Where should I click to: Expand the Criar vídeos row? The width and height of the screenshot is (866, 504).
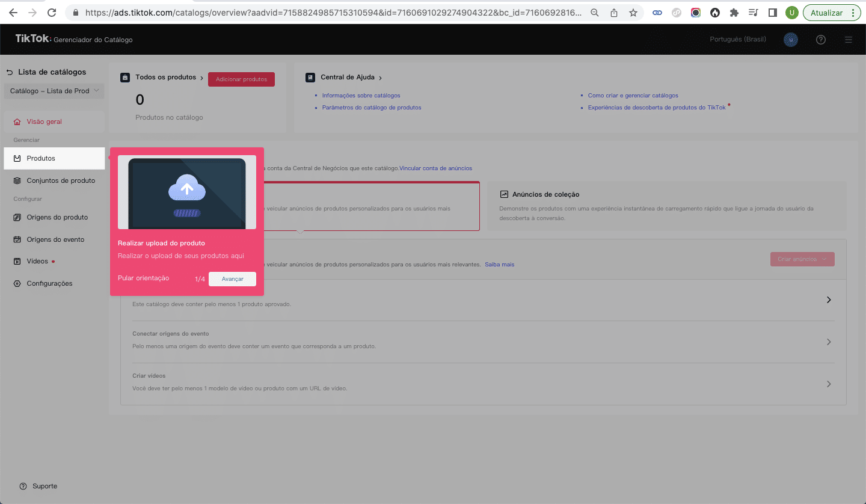(484, 384)
